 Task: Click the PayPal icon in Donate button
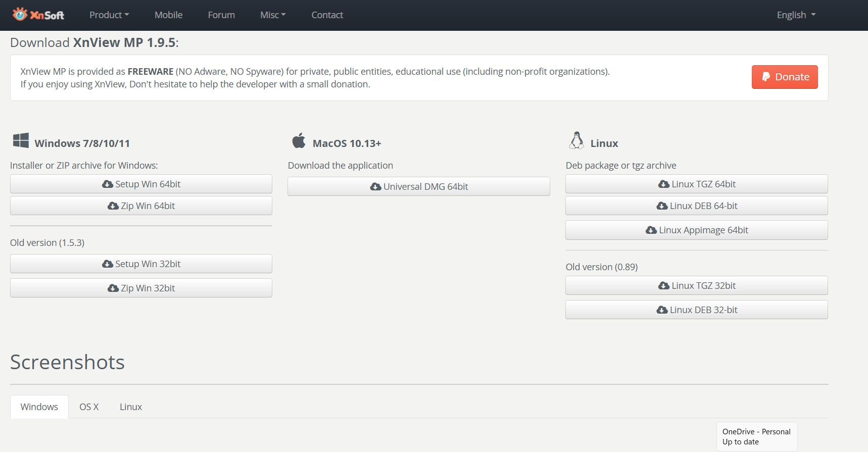tap(766, 77)
